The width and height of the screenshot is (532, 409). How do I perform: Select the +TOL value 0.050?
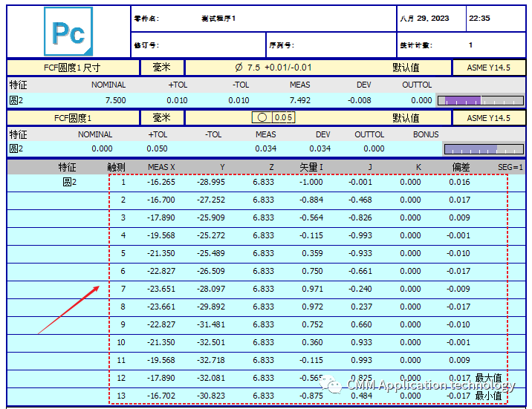(x=157, y=148)
